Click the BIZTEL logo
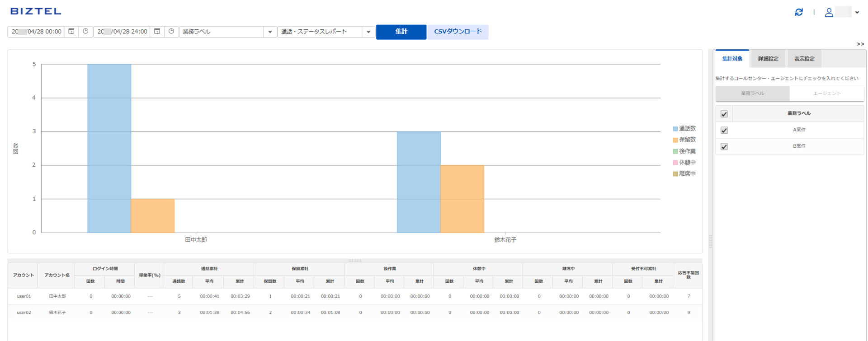Screen dimensions: 868x341 point(36,11)
